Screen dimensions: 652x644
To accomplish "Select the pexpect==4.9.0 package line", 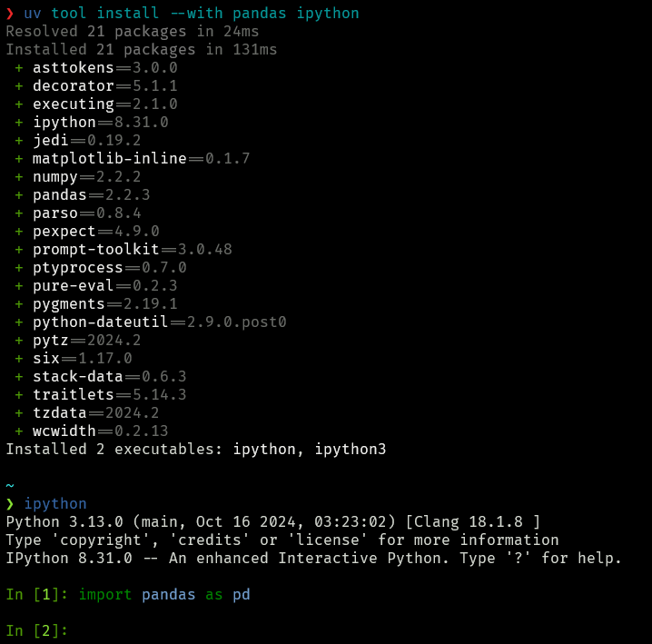I will tap(87, 232).
